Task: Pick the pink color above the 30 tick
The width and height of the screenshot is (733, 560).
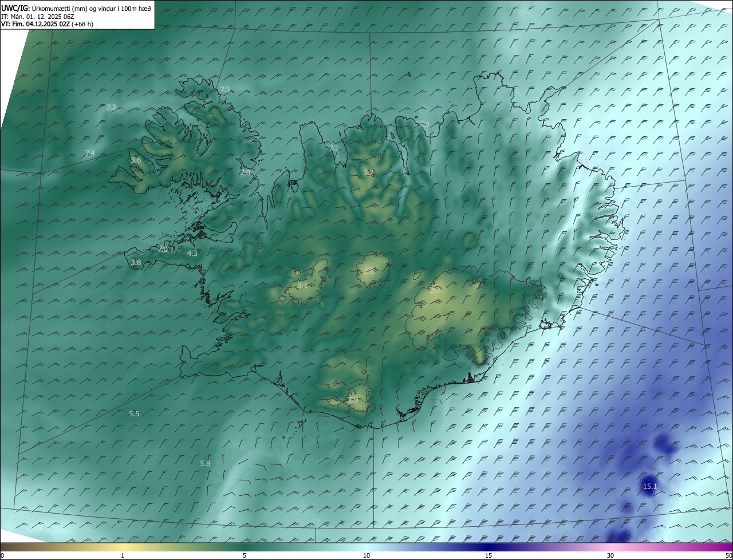Action: [610, 547]
